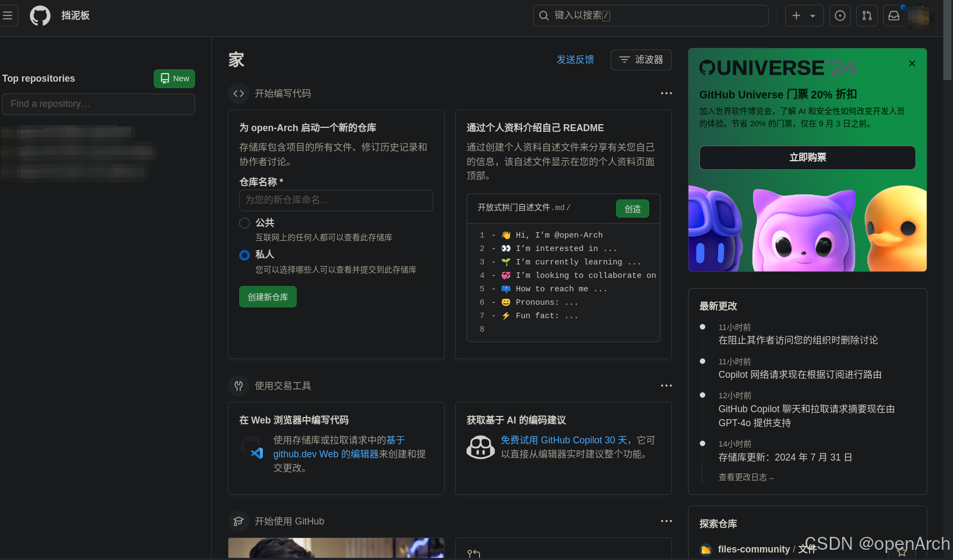Go to the GitHub logo homepage
The image size is (953, 560).
pos(40,16)
